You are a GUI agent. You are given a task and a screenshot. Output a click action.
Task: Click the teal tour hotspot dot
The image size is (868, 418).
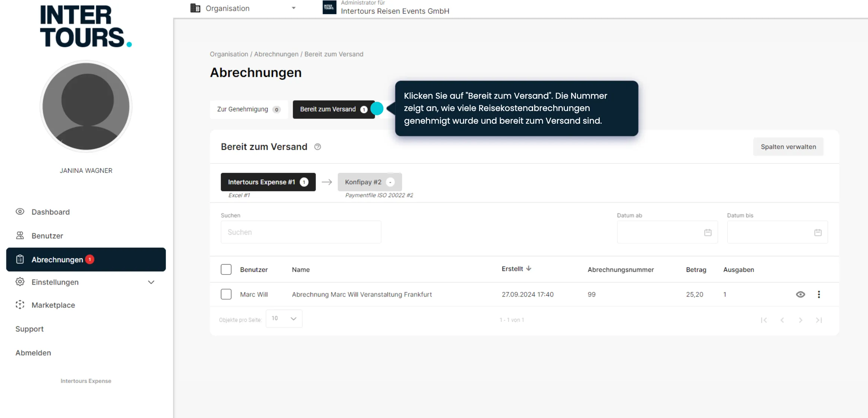377,109
